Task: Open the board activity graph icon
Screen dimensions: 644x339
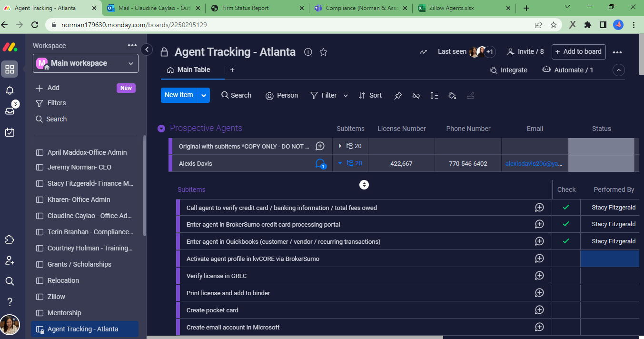Action: (x=423, y=52)
